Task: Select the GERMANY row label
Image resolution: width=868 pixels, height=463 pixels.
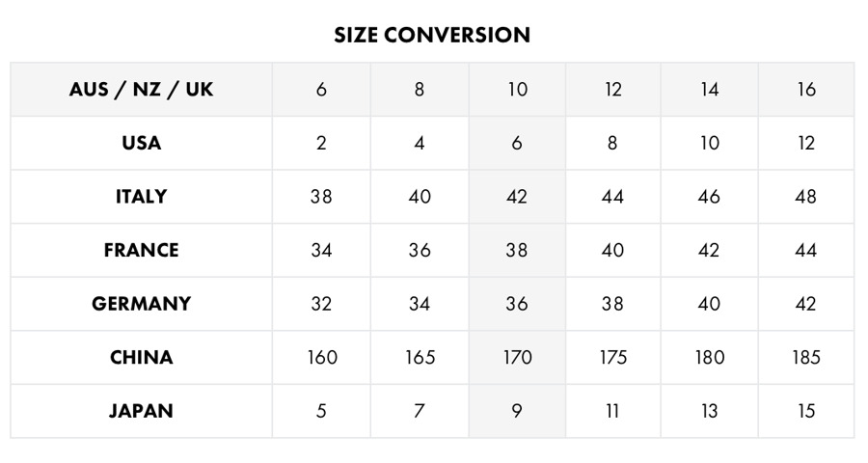Action: coord(142,304)
